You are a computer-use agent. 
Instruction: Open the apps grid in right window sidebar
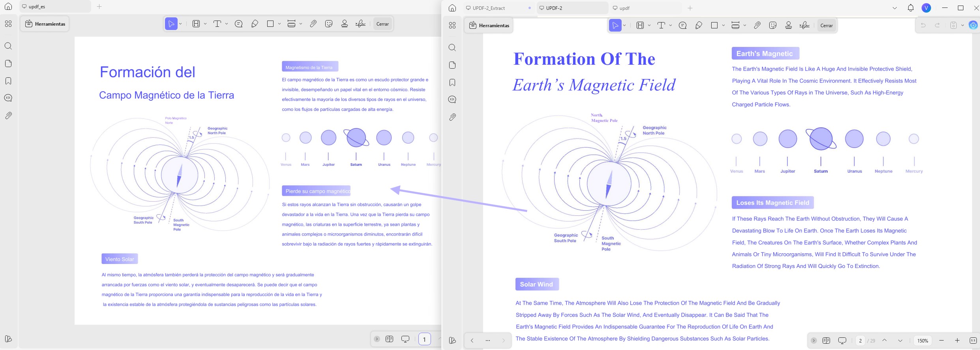coord(452,25)
